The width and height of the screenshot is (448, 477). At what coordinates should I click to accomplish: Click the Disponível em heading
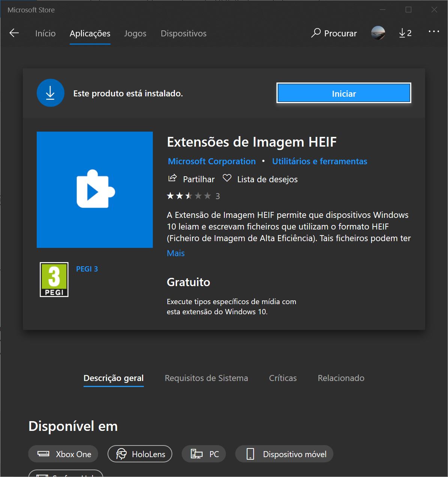(73, 426)
